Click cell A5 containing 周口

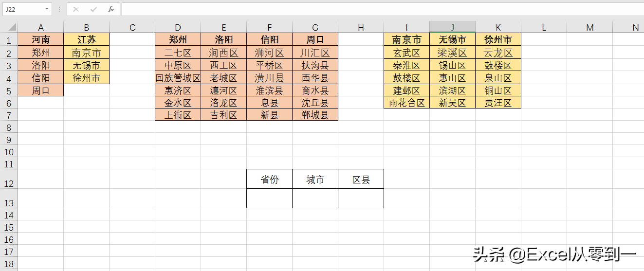[41, 90]
